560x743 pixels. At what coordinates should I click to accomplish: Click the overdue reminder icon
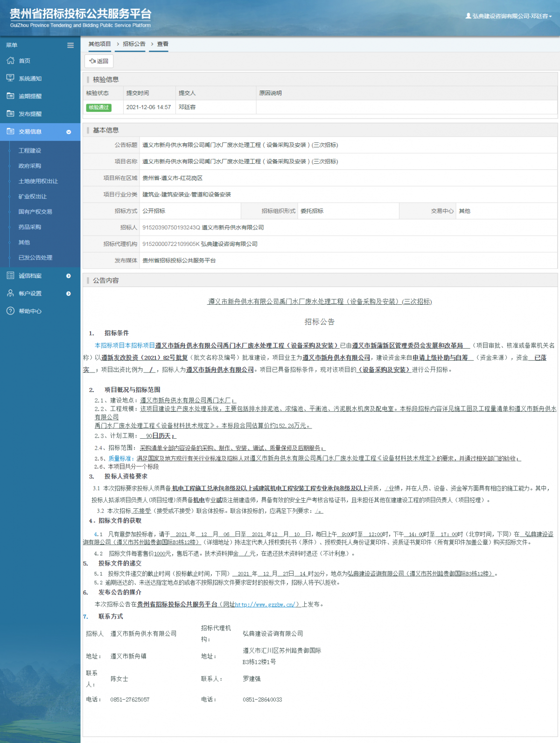tap(10, 96)
